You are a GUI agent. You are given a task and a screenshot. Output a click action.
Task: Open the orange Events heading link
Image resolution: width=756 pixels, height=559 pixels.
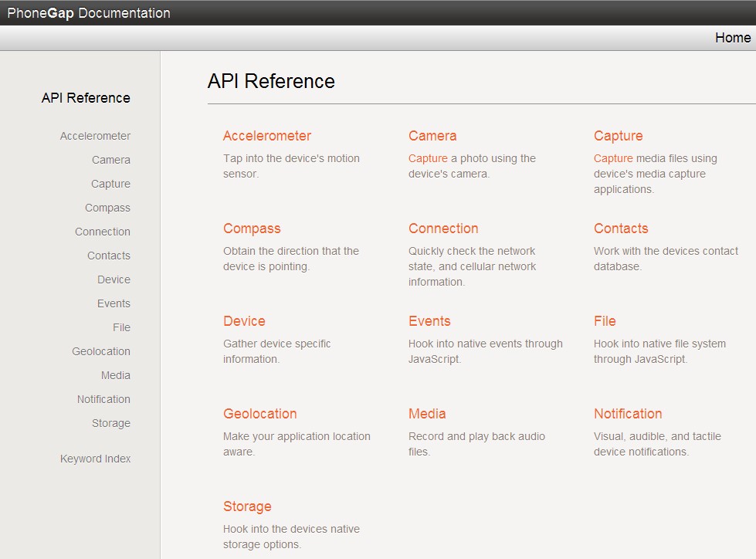429,321
